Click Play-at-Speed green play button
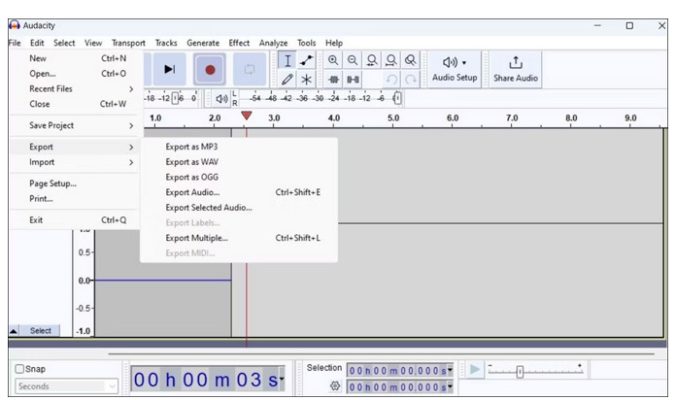Viewport: 676px width, 400px height. 474,370
